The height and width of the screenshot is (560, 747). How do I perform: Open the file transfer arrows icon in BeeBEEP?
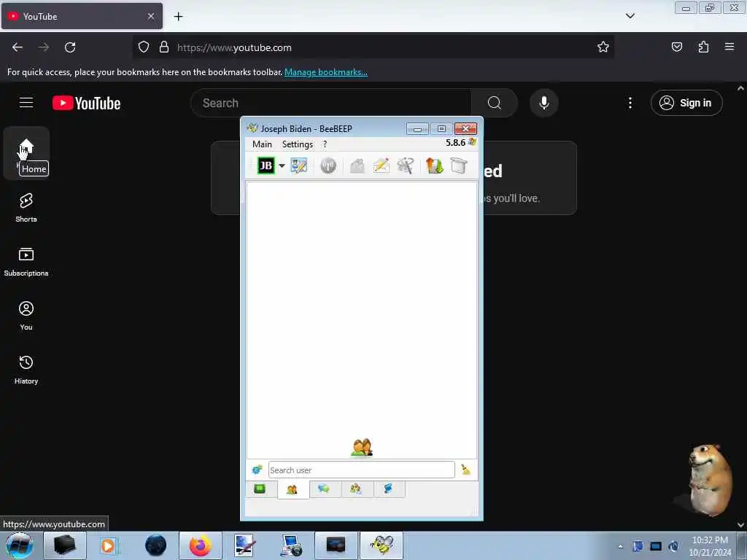pos(435,166)
